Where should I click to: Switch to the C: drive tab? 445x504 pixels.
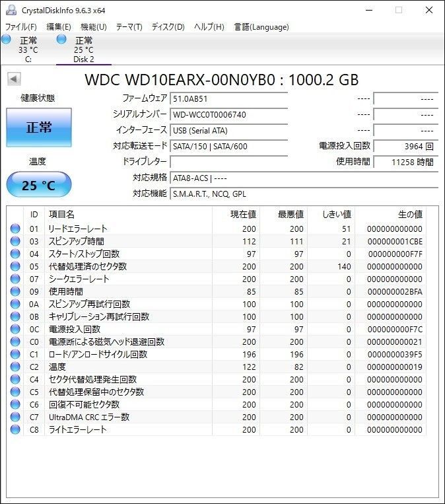pyautogui.click(x=28, y=50)
